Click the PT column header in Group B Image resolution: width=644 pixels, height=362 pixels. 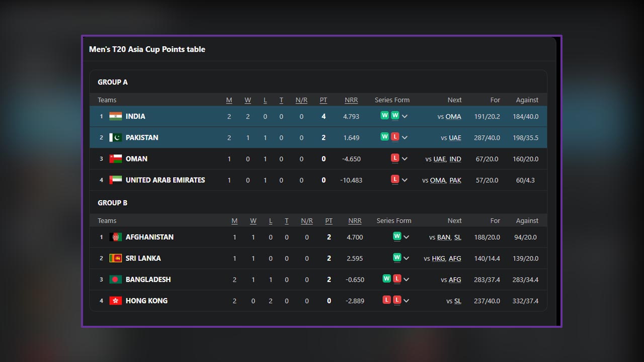click(329, 221)
